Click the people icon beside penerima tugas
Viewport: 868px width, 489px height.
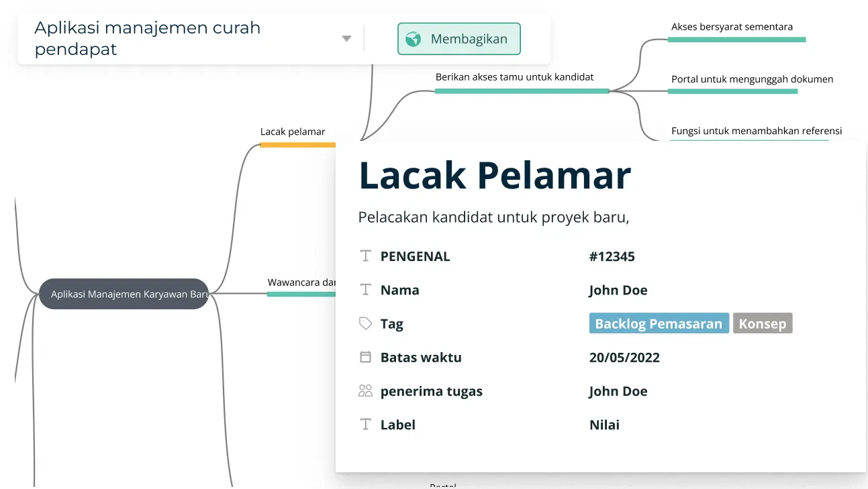[x=365, y=390]
